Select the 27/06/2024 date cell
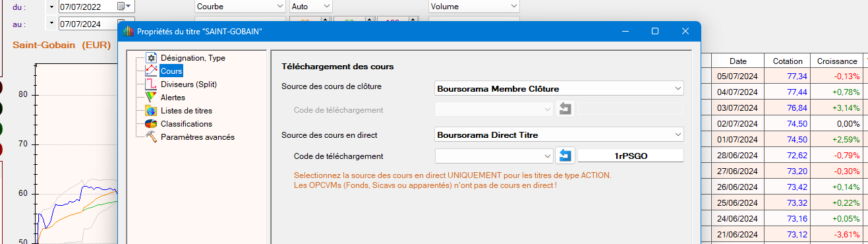868x244 pixels. click(738, 171)
